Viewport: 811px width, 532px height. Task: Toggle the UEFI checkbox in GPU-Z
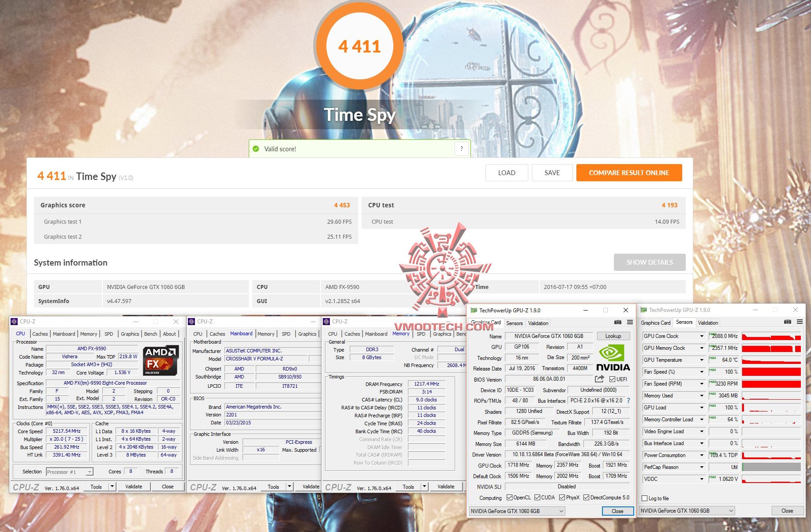613,379
